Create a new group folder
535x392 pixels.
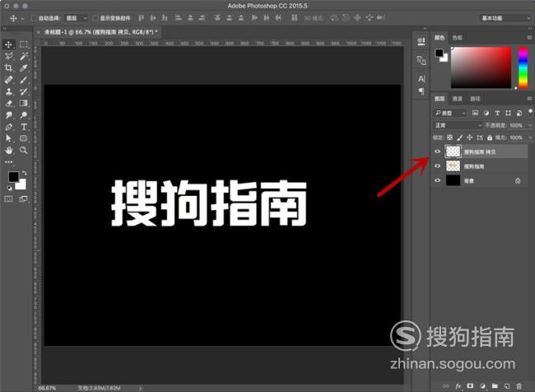click(495, 386)
